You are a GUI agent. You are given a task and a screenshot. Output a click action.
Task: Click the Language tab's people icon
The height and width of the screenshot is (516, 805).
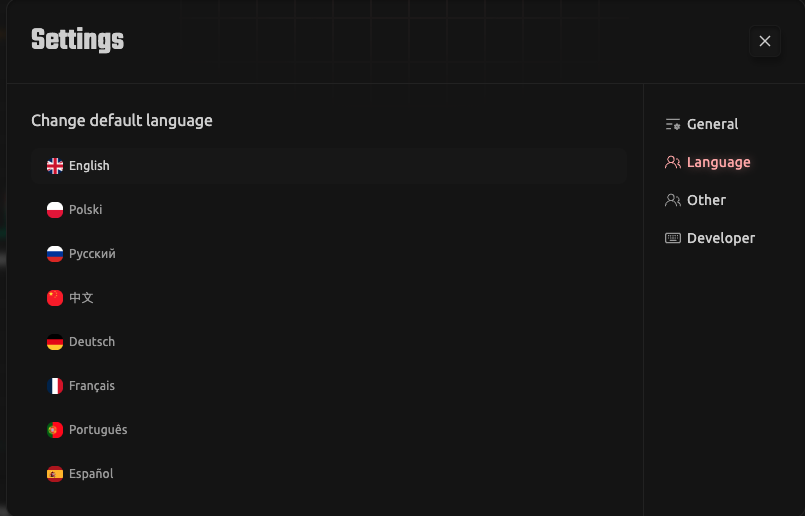coord(673,162)
